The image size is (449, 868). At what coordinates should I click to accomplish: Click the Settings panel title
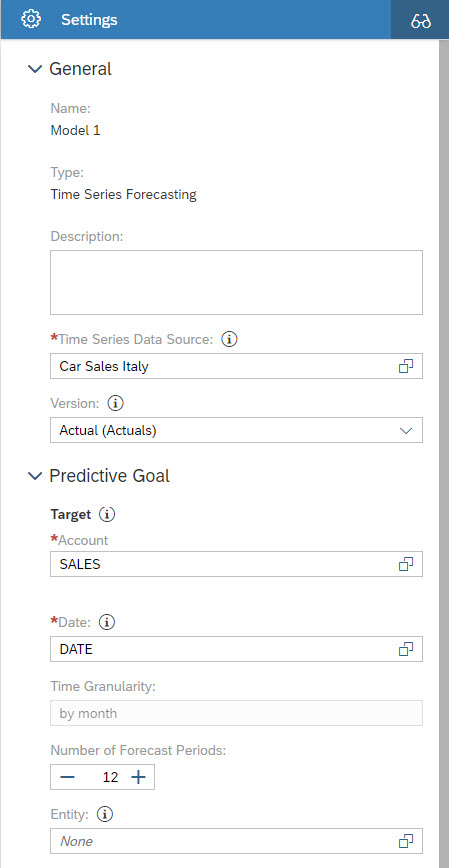click(x=89, y=20)
